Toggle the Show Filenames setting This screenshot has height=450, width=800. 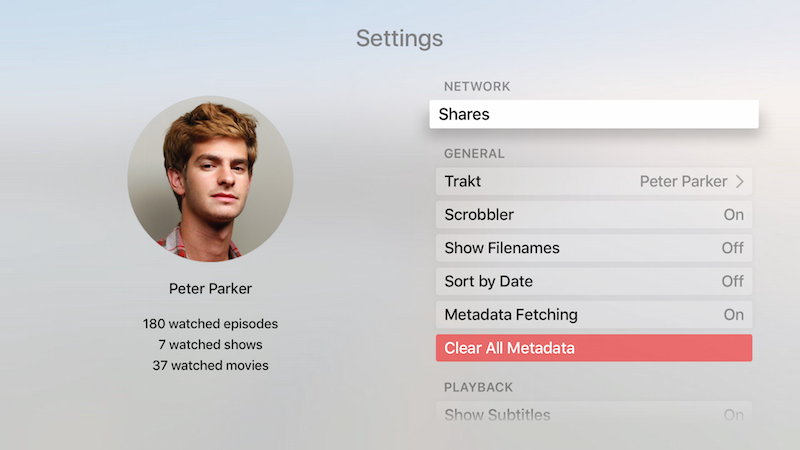594,248
